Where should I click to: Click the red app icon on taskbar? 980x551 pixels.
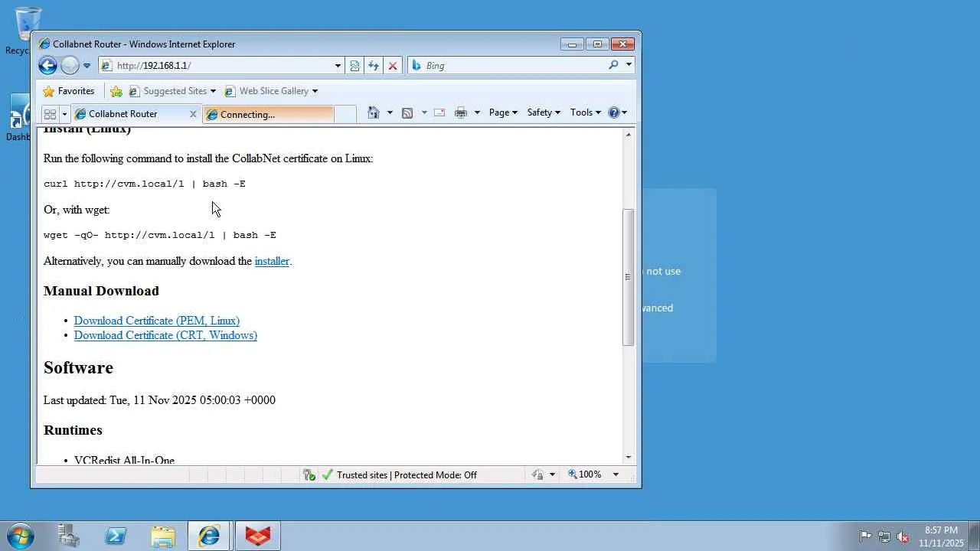click(x=258, y=536)
